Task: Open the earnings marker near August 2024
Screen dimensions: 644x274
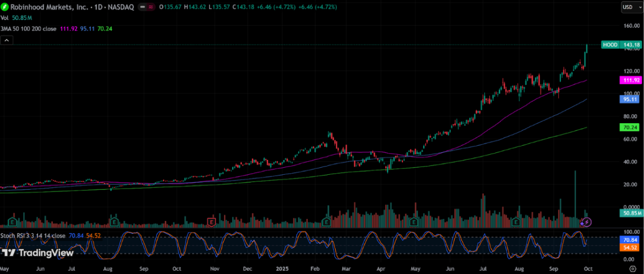Action: click(113, 222)
